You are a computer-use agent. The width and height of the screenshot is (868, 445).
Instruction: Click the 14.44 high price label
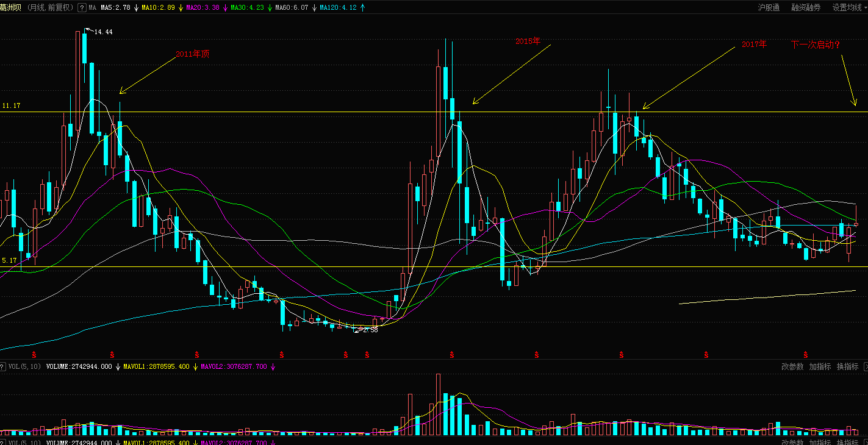pyautogui.click(x=103, y=32)
